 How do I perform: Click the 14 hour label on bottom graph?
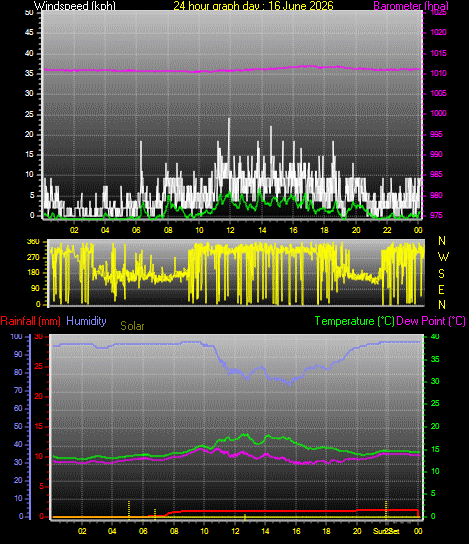coord(265,531)
